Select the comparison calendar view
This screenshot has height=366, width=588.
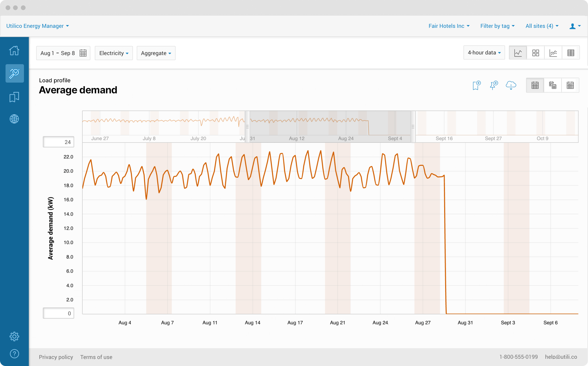coord(552,85)
